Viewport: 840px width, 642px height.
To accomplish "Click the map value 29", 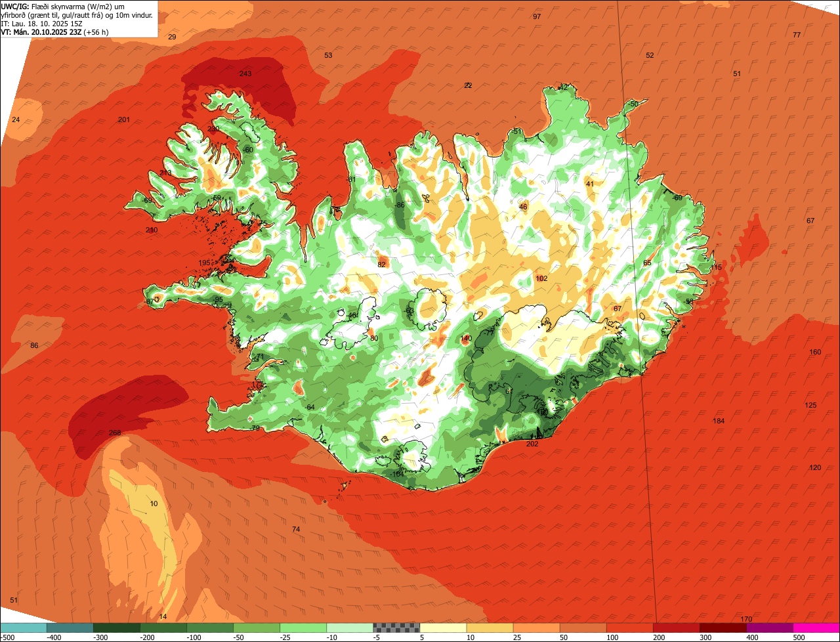I will [172, 37].
